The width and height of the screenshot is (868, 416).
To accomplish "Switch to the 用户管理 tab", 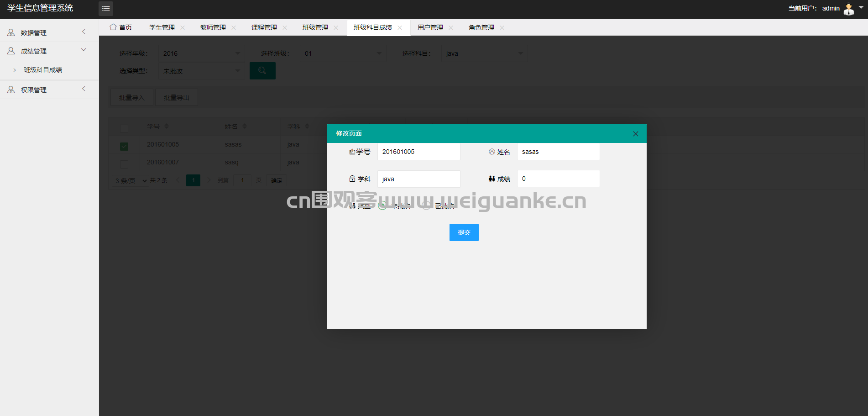I will click(430, 27).
